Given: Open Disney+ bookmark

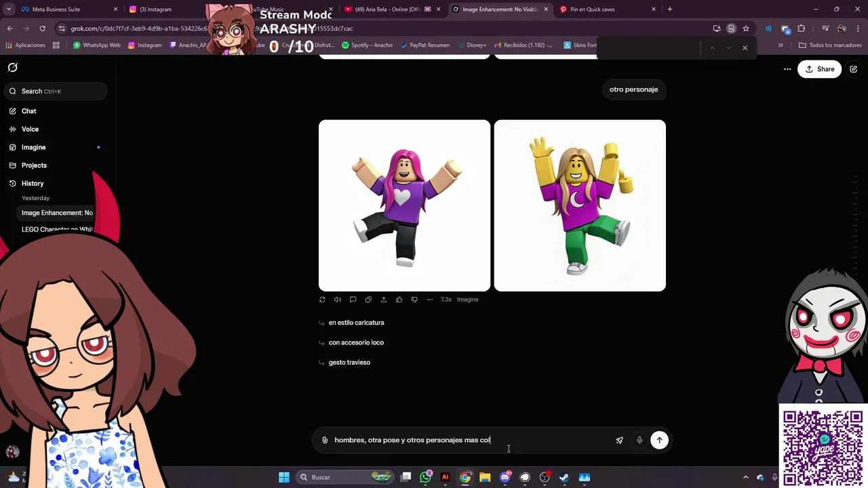Looking at the screenshot, I should 471,45.
